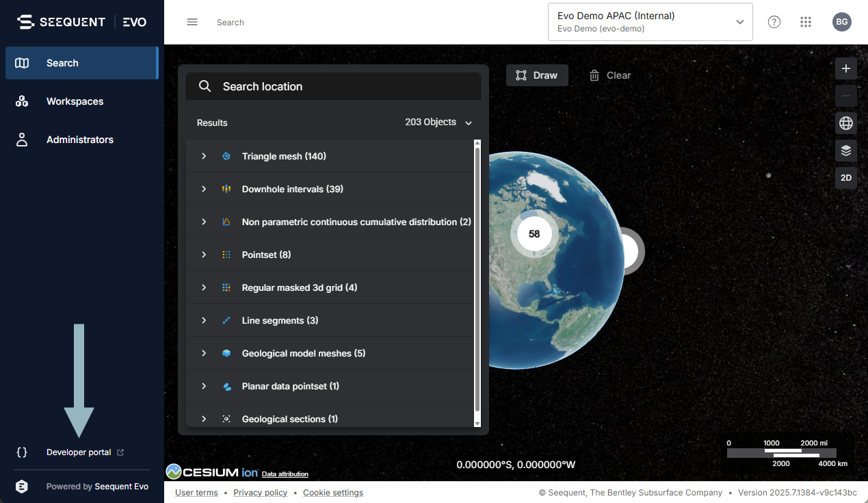Click the Developer portal braces icon
868x503 pixels.
tap(22, 452)
